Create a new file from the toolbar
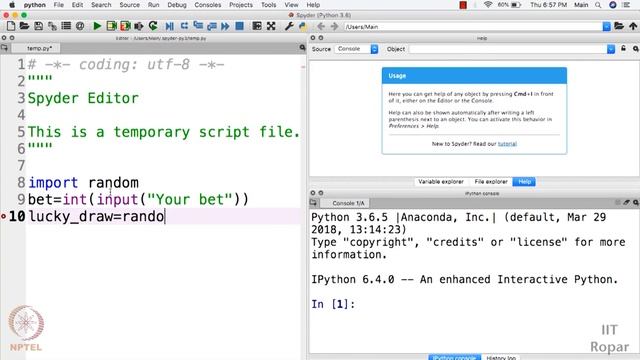 point(11,27)
